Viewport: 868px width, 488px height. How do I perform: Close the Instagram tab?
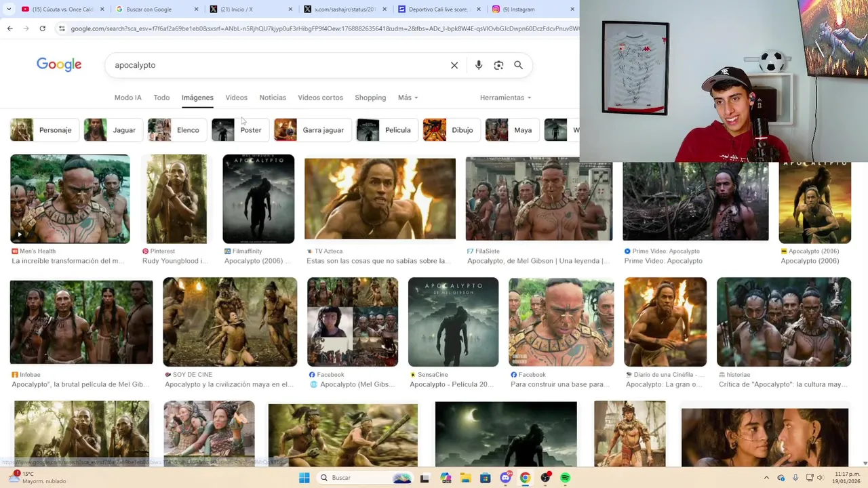(x=572, y=9)
